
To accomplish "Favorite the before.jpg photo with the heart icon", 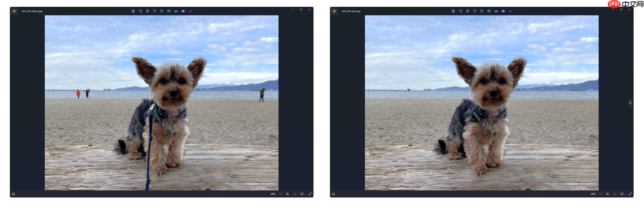I will point(154,11).
